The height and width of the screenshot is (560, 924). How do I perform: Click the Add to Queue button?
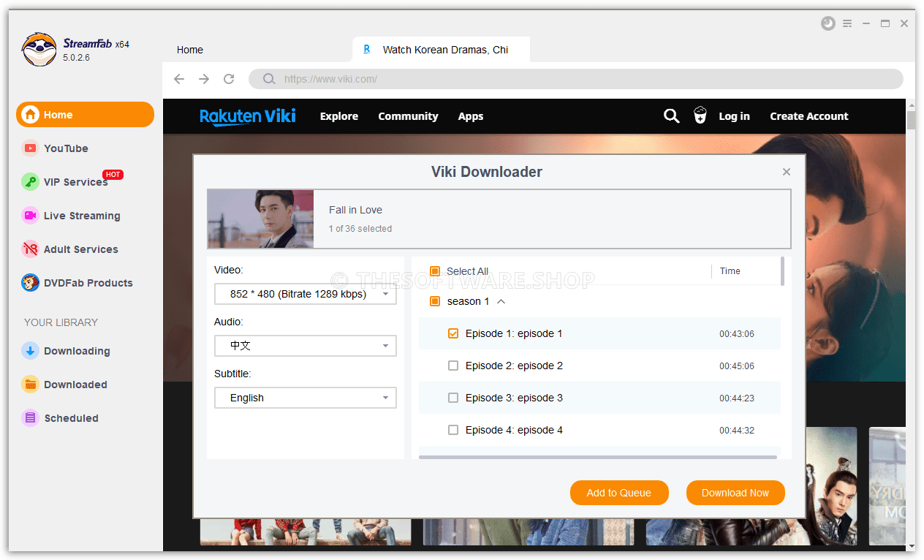[x=619, y=493]
